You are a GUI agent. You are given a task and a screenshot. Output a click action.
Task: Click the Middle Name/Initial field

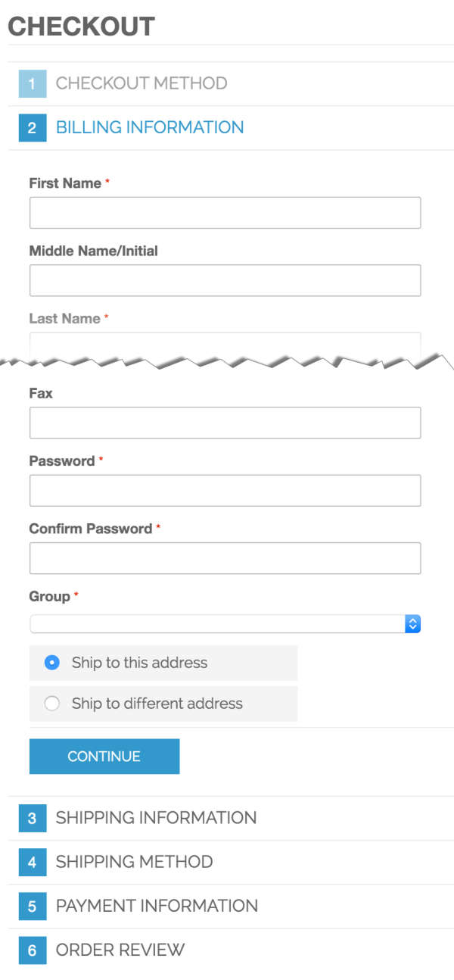(x=225, y=280)
